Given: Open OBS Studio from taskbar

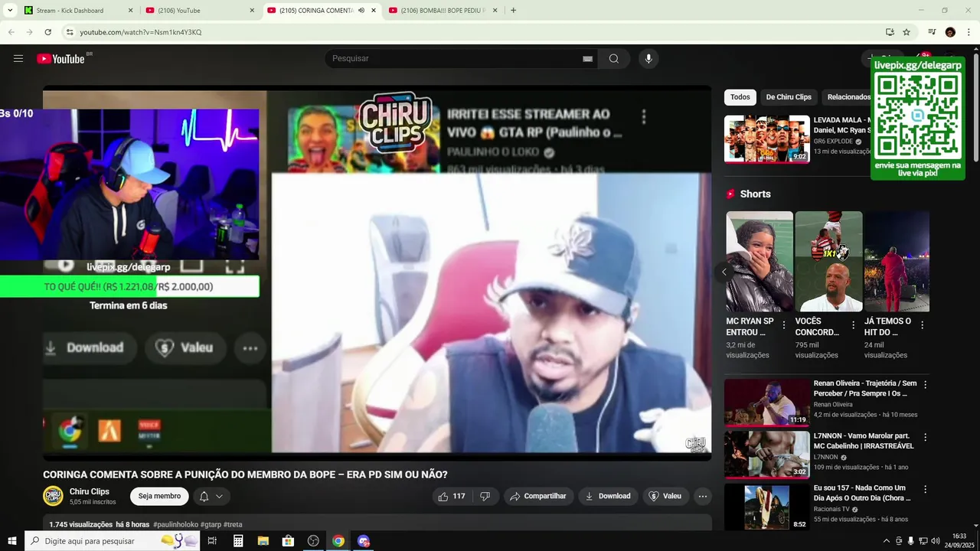Looking at the screenshot, I should point(313,541).
